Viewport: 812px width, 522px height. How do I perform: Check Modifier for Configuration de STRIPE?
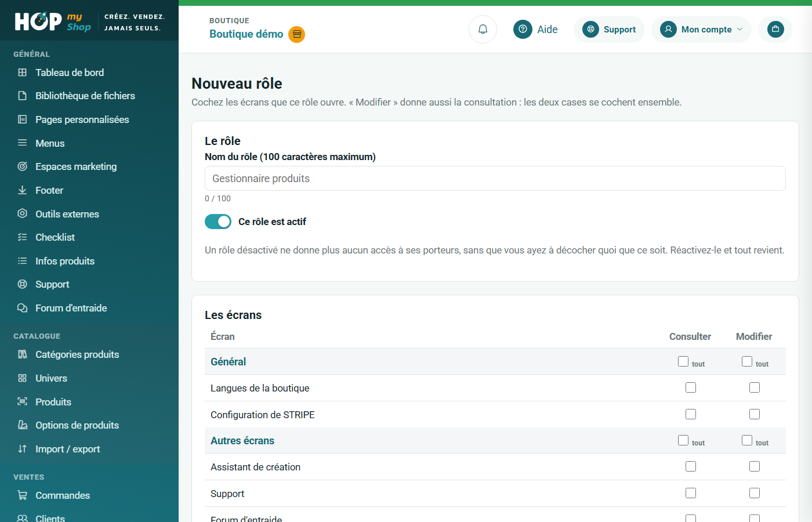click(x=755, y=414)
